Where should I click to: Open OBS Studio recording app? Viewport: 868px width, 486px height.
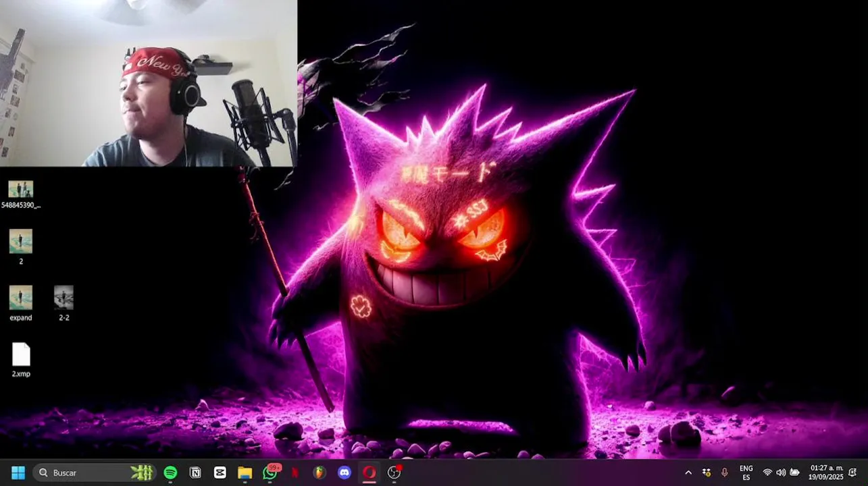(x=394, y=473)
